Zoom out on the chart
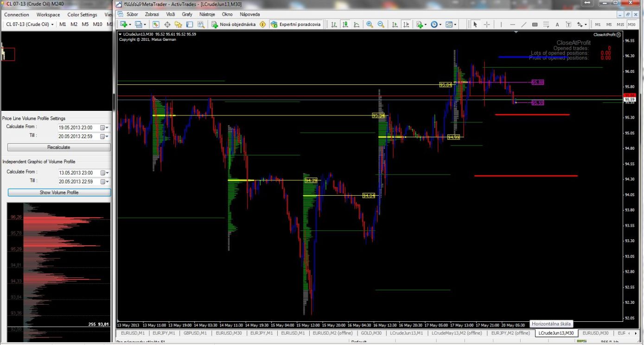 point(381,25)
